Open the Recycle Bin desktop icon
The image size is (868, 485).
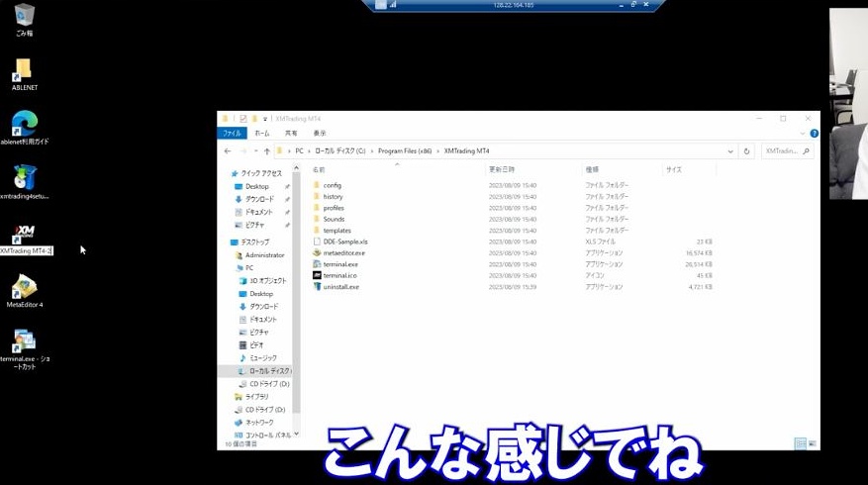click(24, 20)
